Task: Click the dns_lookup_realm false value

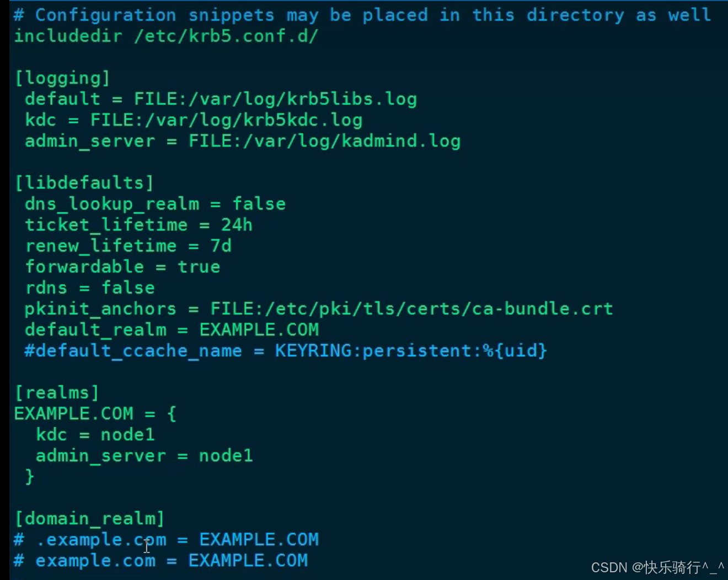Action: point(259,204)
